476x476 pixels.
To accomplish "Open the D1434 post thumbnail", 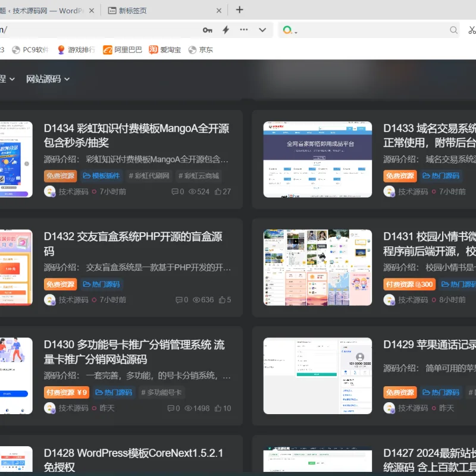I will (16, 159).
